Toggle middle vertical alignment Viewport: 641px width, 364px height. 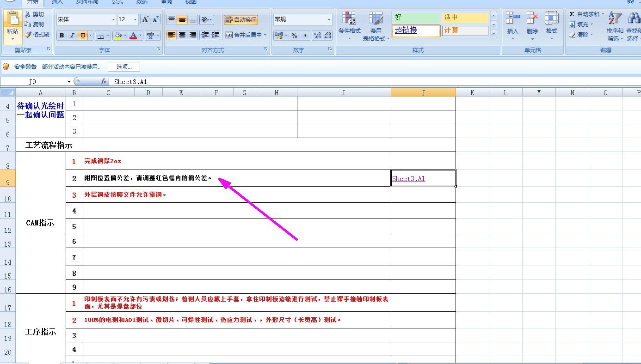point(182,19)
